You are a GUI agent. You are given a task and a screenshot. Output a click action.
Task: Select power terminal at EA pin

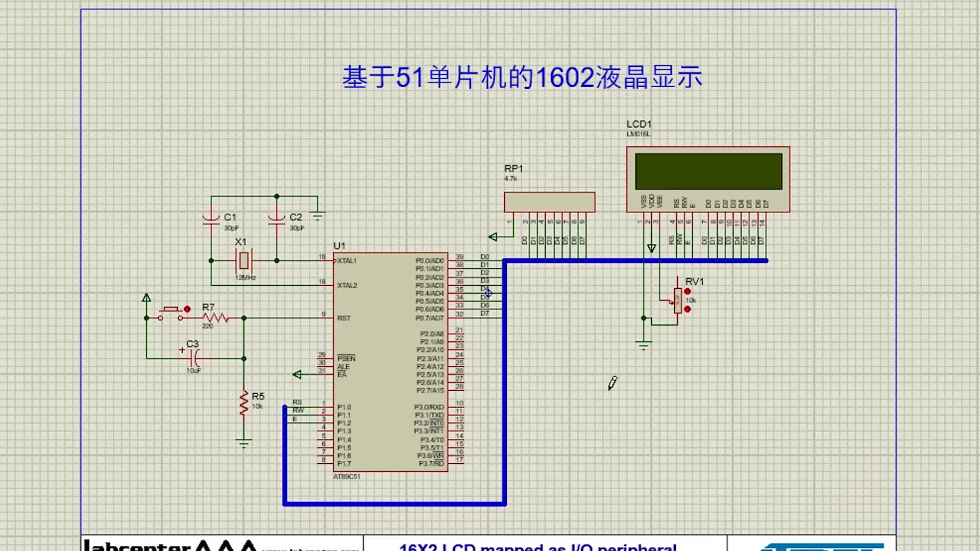point(297,374)
